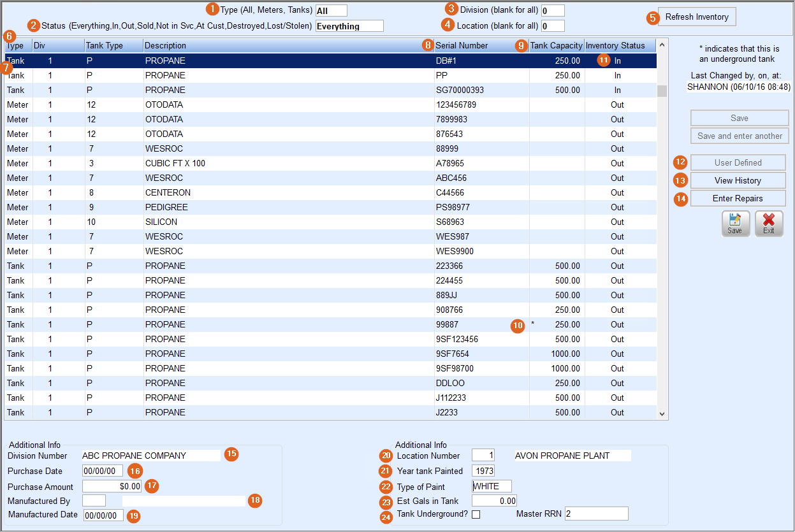Select the OTODATA meter with serial 876543
The width and height of the screenshot is (795, 532).
[x=331, y=134]
